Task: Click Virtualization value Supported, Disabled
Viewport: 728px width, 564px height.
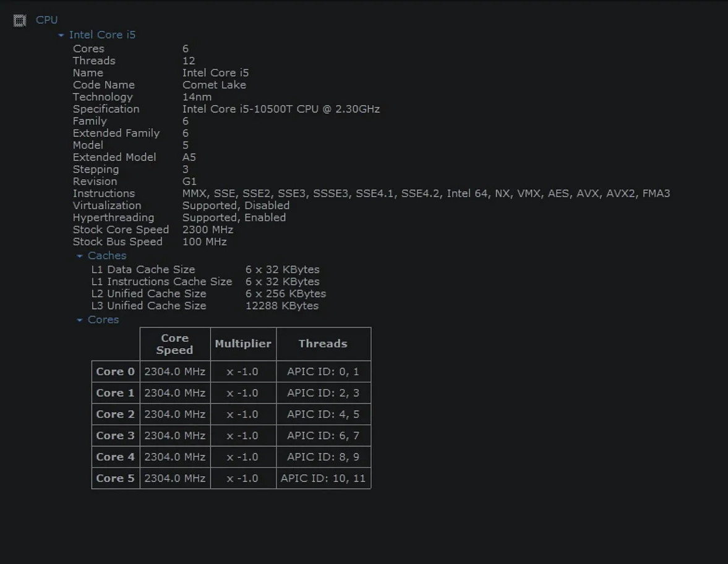Action: [x=236, y=206]
